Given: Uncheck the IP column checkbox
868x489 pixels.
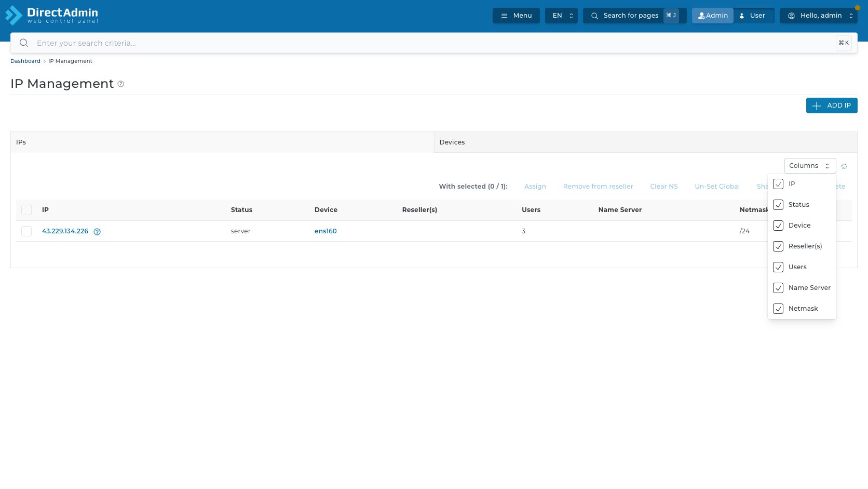Looking at the screenshot, I should point(778,184).
